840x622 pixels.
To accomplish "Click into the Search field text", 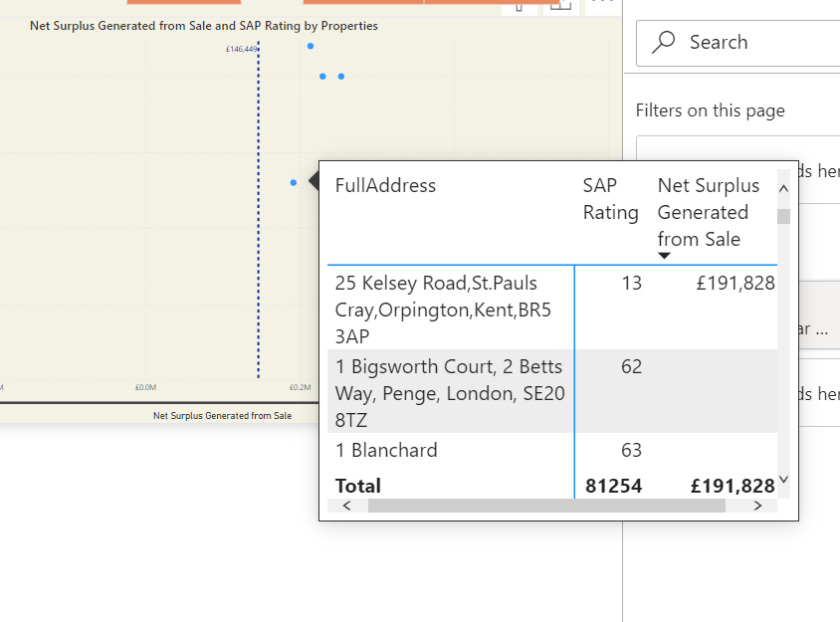I will pos(719,42).
